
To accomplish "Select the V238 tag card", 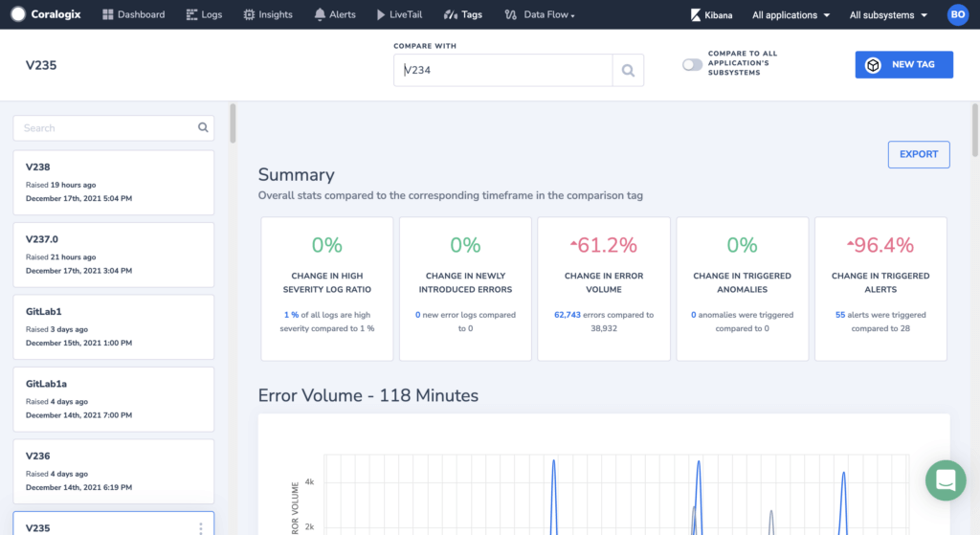I will click(113, 183).
